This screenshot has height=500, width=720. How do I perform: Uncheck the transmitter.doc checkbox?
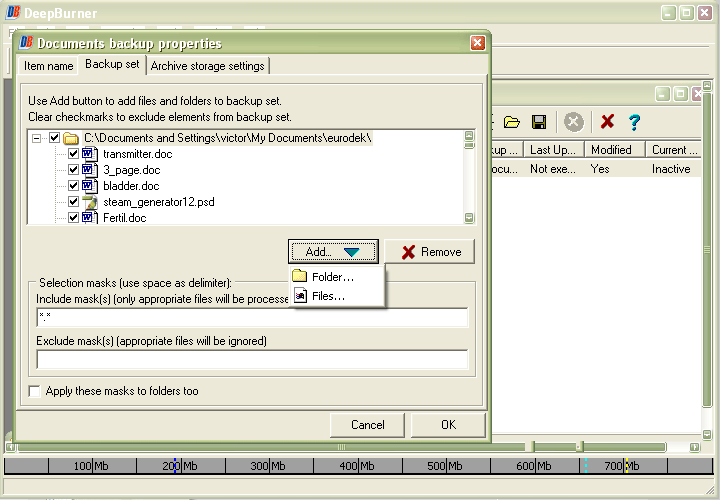coord(73,153)
